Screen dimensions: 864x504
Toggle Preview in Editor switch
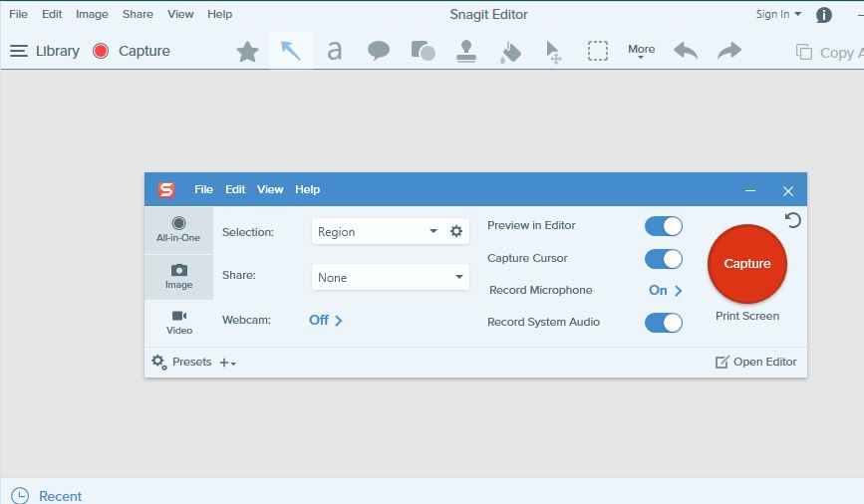[x=663, y=226]
